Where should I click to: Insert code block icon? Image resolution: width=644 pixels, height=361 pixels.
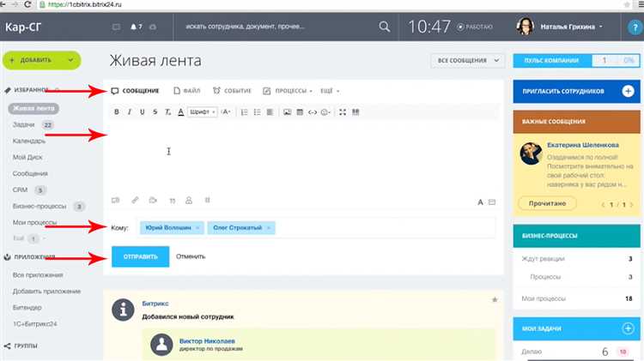pyautogui.click(x=313, y=112)
